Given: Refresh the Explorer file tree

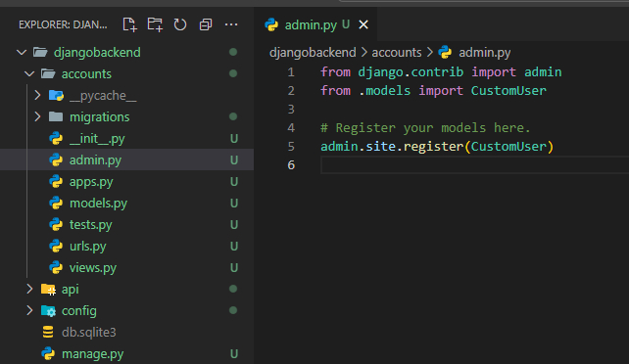Looking at the screenshot, I should point(180,24).
